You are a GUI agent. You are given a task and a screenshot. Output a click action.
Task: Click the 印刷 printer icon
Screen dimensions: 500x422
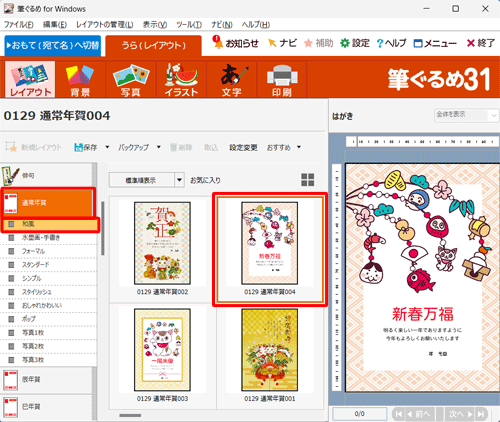[x=282, y=79]
